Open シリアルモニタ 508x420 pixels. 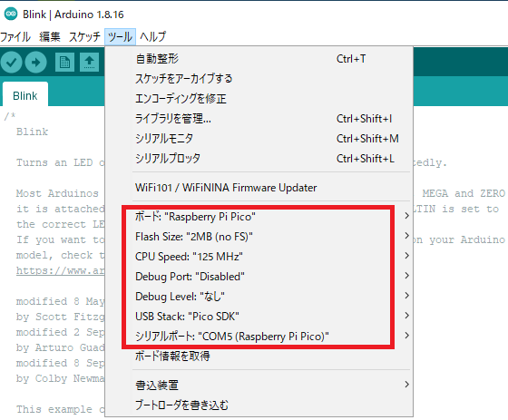(x=259, y=139)
